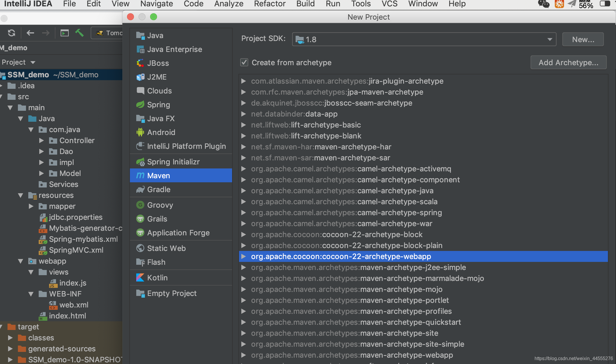Expand the target classes folder

[10, 338]
